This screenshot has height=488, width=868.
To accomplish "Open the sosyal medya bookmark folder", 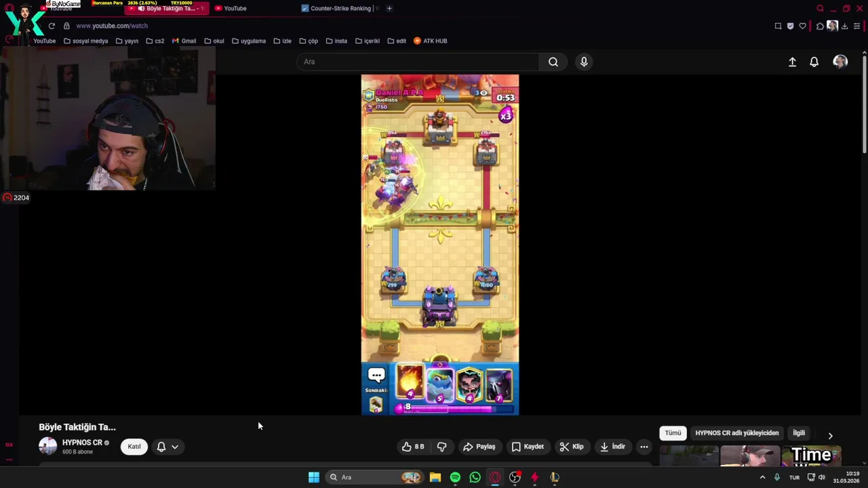I will 85,41.
